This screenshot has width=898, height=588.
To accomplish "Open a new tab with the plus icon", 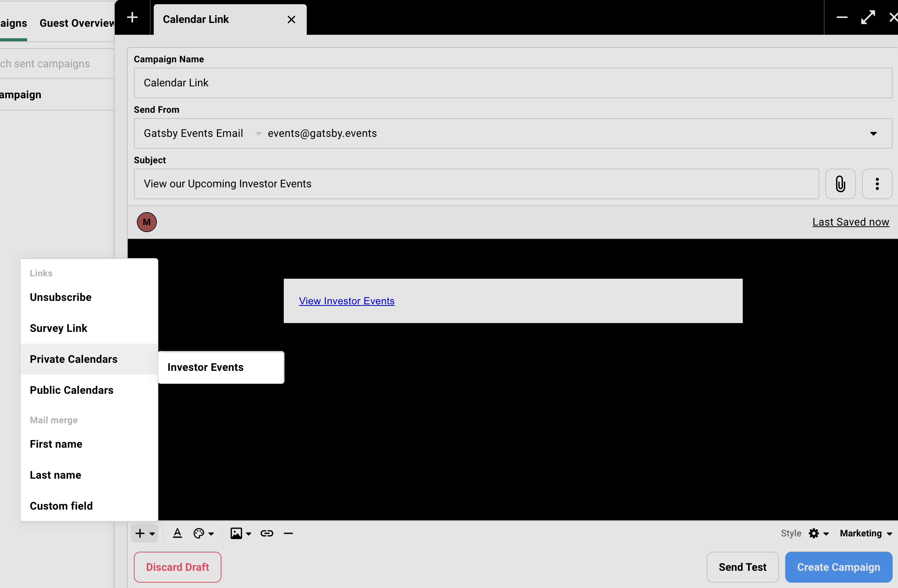I will (x=132, y=17).
